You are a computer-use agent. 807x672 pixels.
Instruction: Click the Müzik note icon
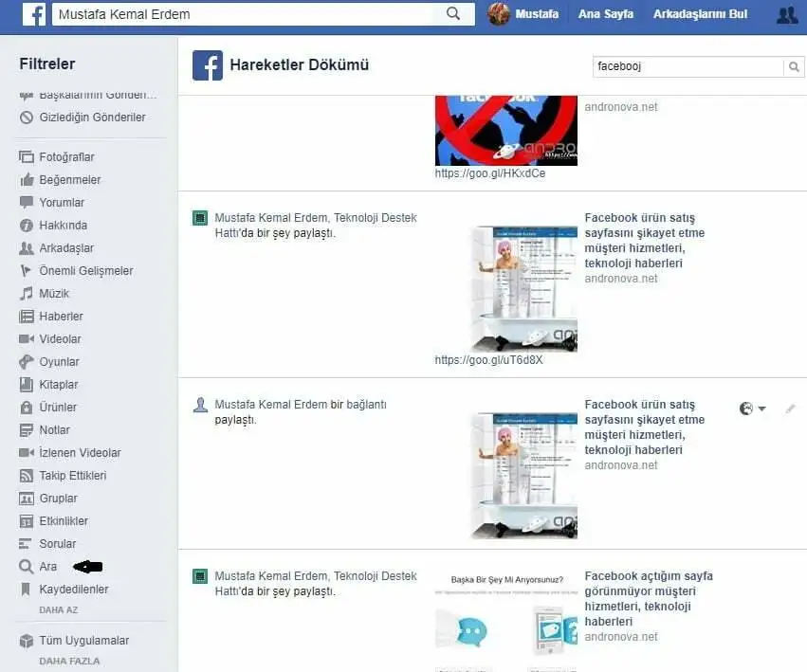(x=27, y=293)
